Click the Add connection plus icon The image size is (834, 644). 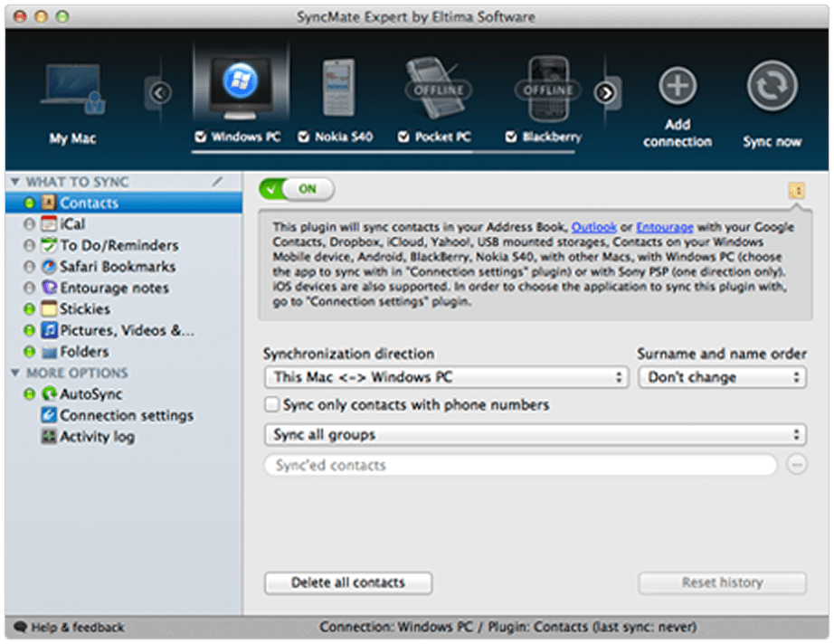[678, 86]
